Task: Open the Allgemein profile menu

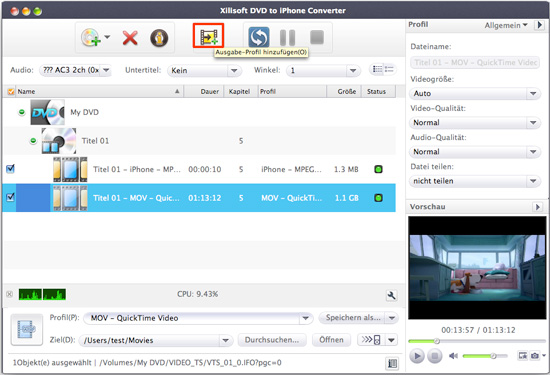Action: [506, 25]
